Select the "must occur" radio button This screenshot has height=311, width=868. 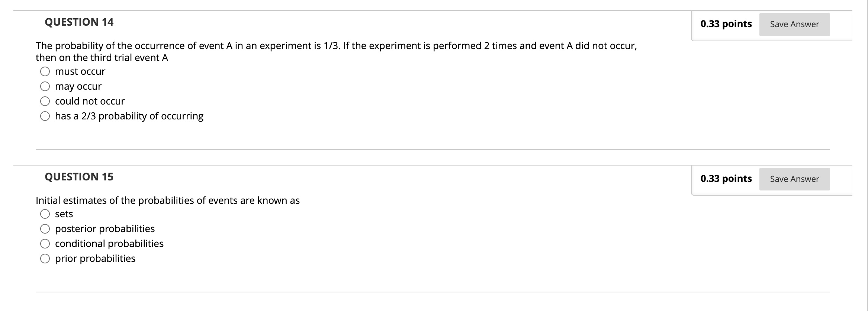point(45,71)
